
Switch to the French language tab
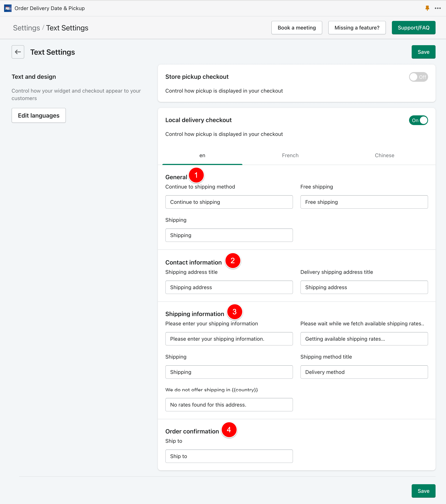point(290,155)
